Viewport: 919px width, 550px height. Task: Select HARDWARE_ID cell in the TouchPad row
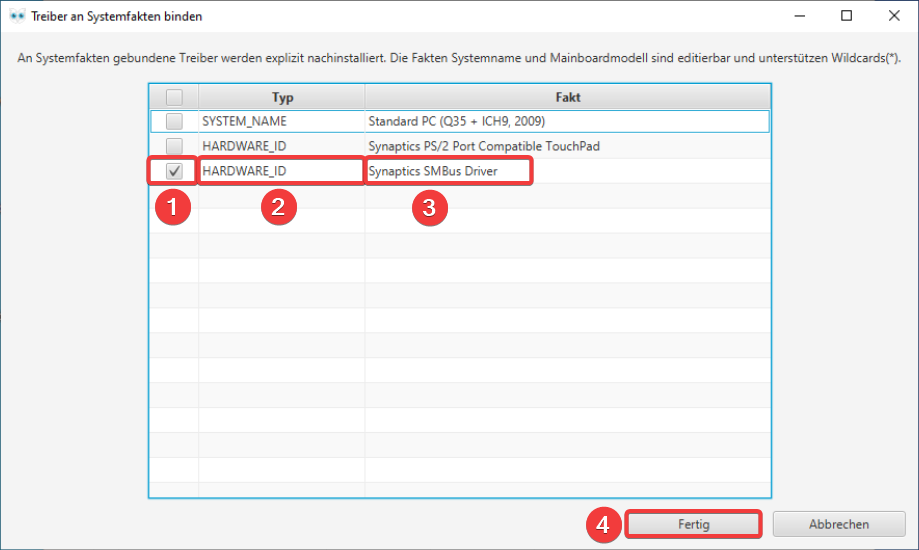pyautogui.click(x=282, y=146)
